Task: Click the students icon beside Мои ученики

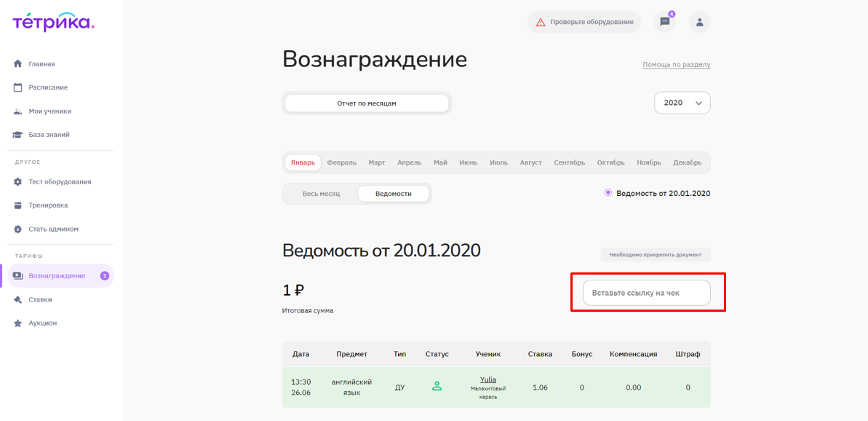Action: [17, 111]
